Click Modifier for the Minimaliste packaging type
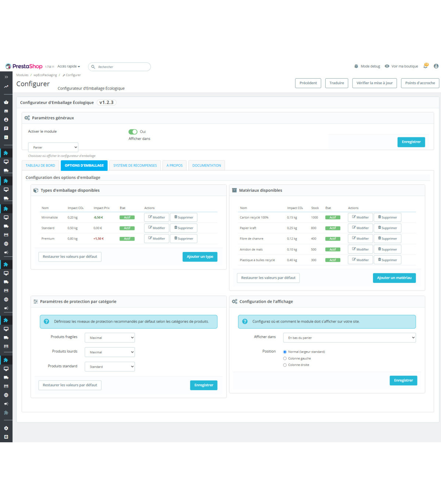This screenshot has height=504, width=441. pyautogui.click(x=157, y=217)
